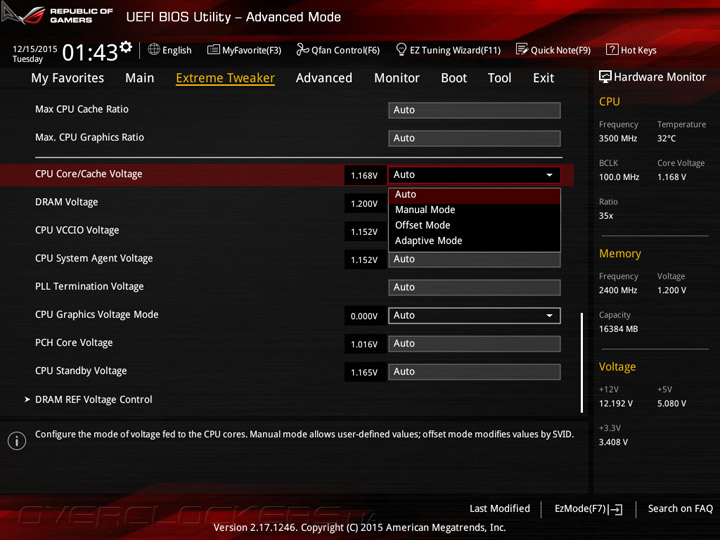Click the Hot Keys question mark icon
This screenshot has height=540, width=720.
[612, 49]
